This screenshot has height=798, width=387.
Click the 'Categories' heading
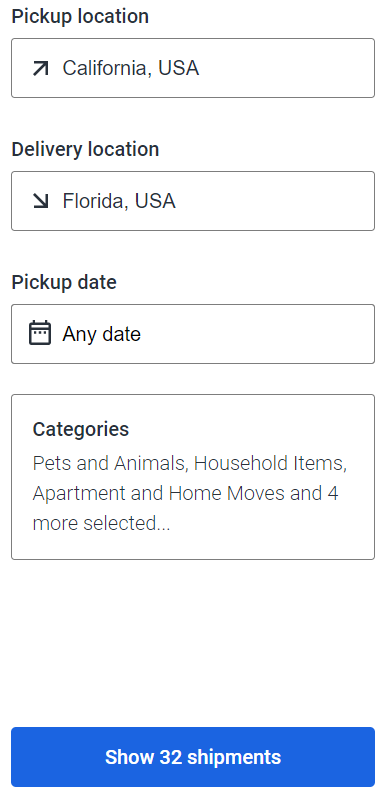click(x=80, y=429)
